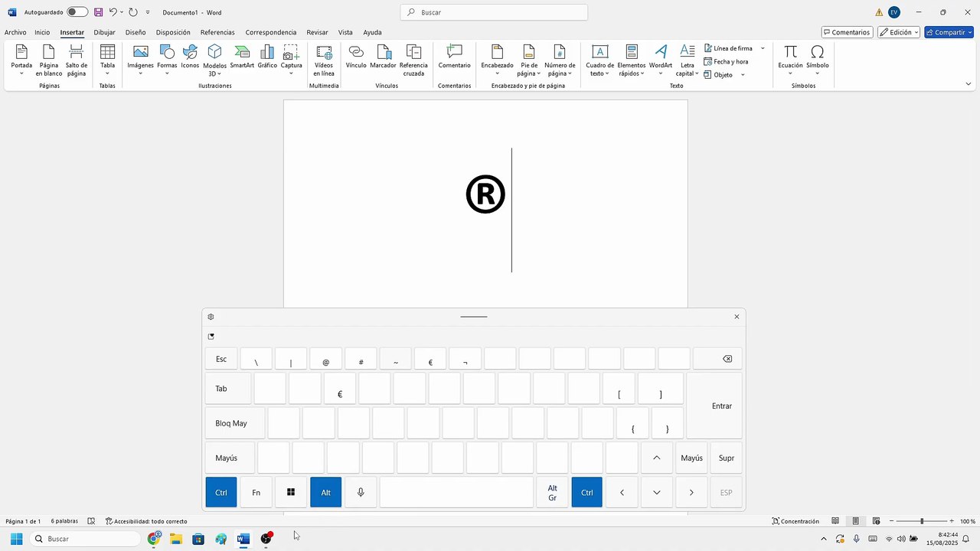Image resolution: width=980 pixels, height=551 pixels.
Task: Open the Símbolo insert menu
Action: (x=817, y=60)
